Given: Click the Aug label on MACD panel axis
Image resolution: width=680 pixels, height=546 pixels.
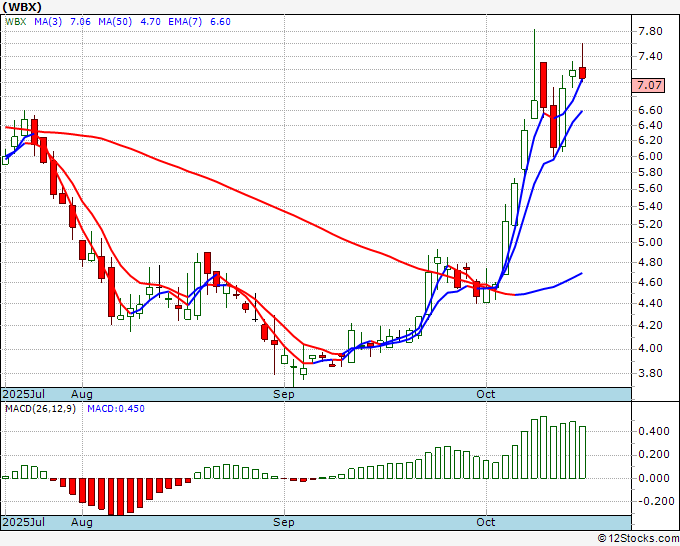Looking at the screenshot, I should [82, 522].
